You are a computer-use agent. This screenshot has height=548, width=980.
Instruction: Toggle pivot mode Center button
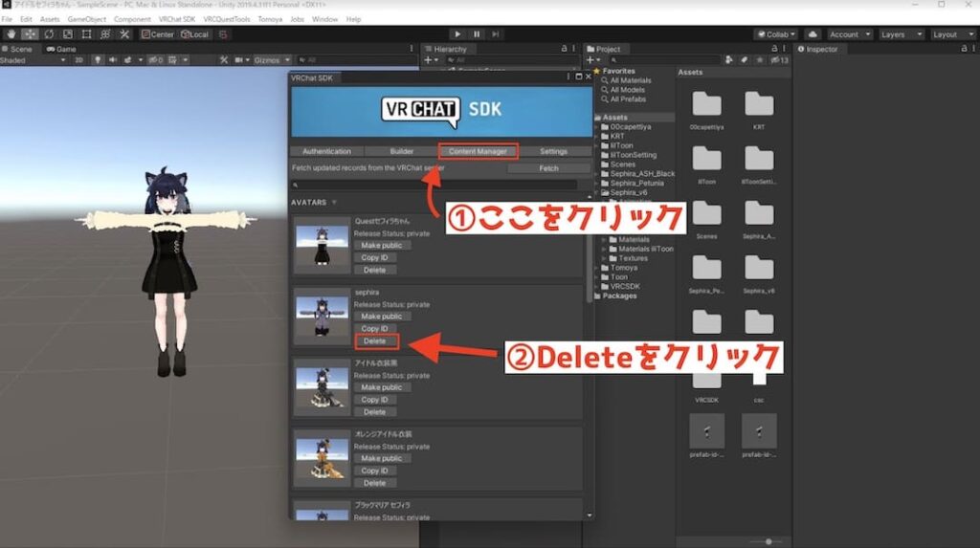pyautogui.click(x=158, y=34)
